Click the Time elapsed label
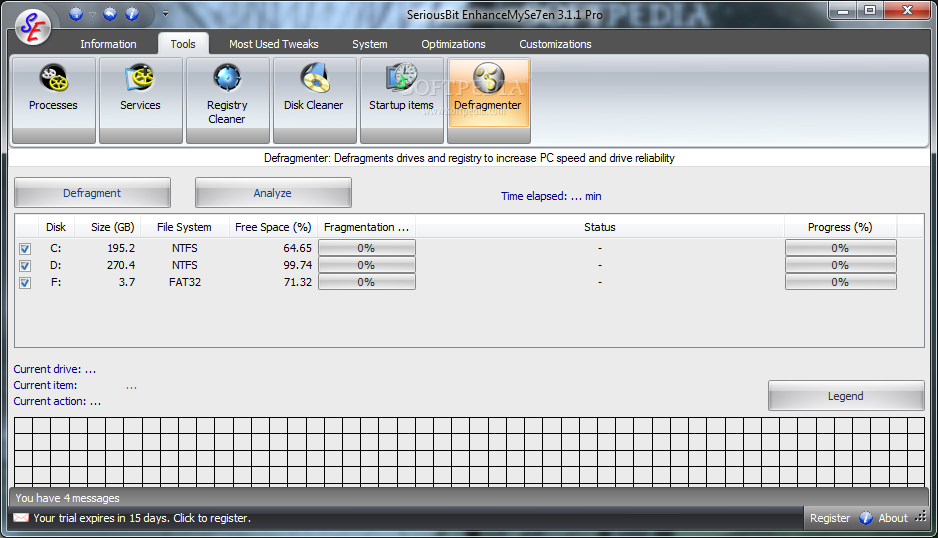Viewport: 938px width, 538px height. [551, 196]
